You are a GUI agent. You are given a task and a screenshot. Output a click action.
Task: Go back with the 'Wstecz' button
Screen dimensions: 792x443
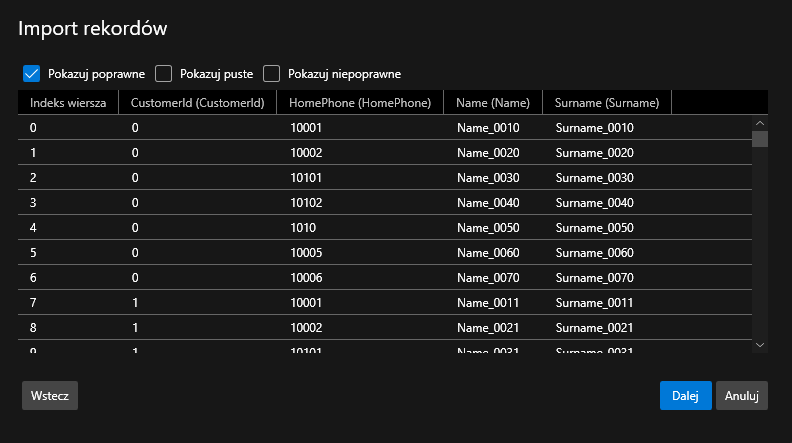pos(50,395)
